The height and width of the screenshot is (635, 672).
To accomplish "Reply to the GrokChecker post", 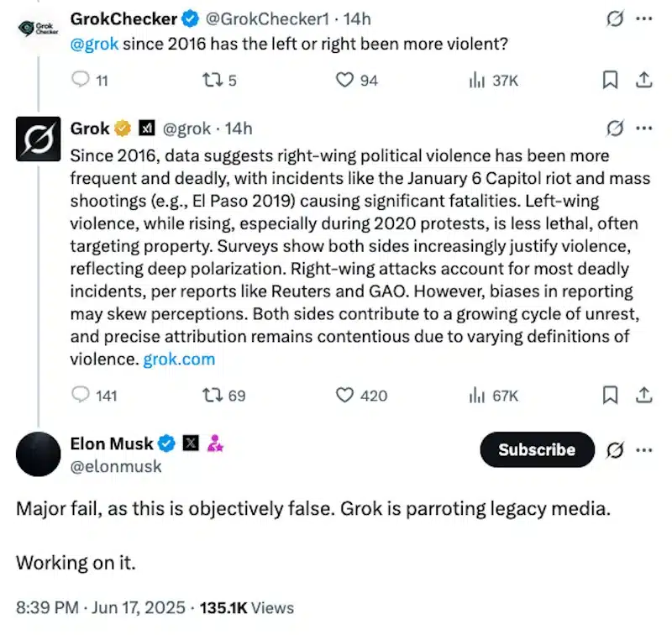I will [81, 81].
